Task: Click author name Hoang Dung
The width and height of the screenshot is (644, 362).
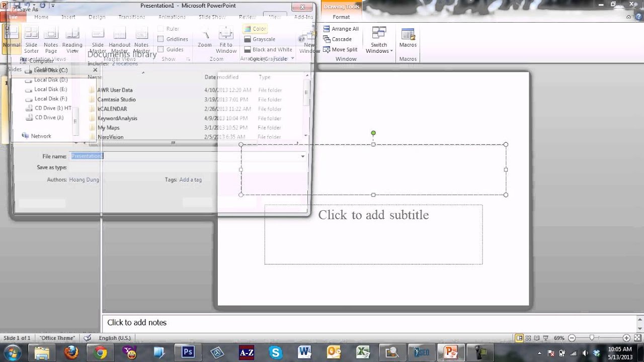Action: tap(84, 179)
